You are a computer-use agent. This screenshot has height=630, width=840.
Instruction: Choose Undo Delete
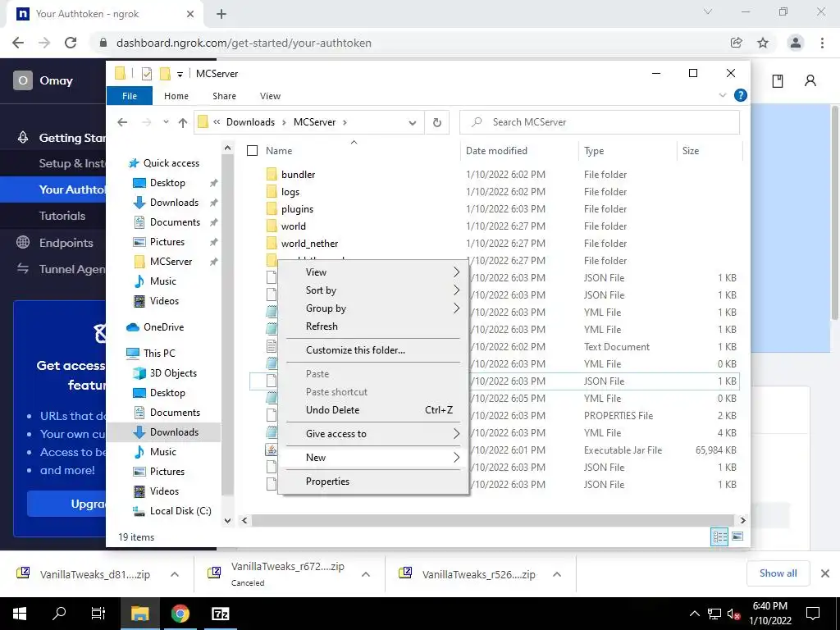point(373,410)
